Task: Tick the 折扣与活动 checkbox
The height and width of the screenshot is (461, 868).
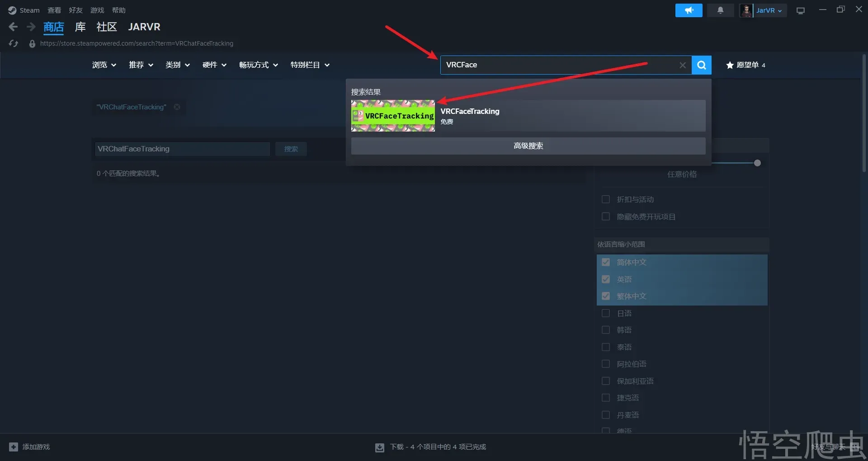Action: point(606,199)
